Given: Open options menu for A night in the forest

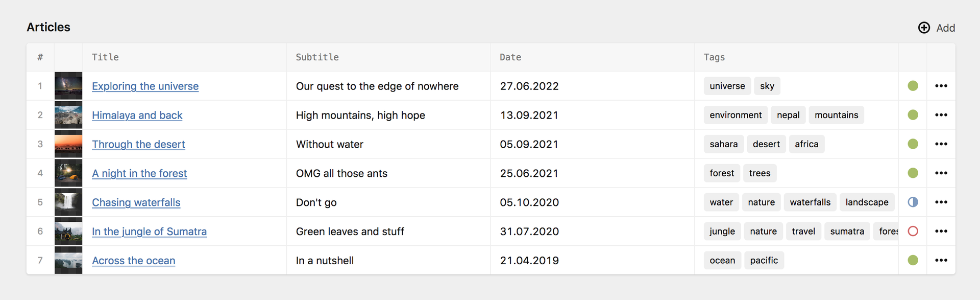Looking at the screenshot, I should tap(941, 173).
